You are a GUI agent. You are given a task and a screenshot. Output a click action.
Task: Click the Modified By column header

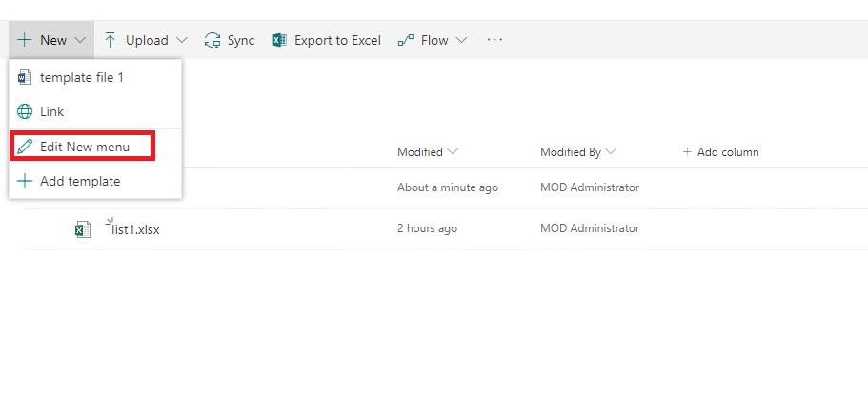point(571,152)
